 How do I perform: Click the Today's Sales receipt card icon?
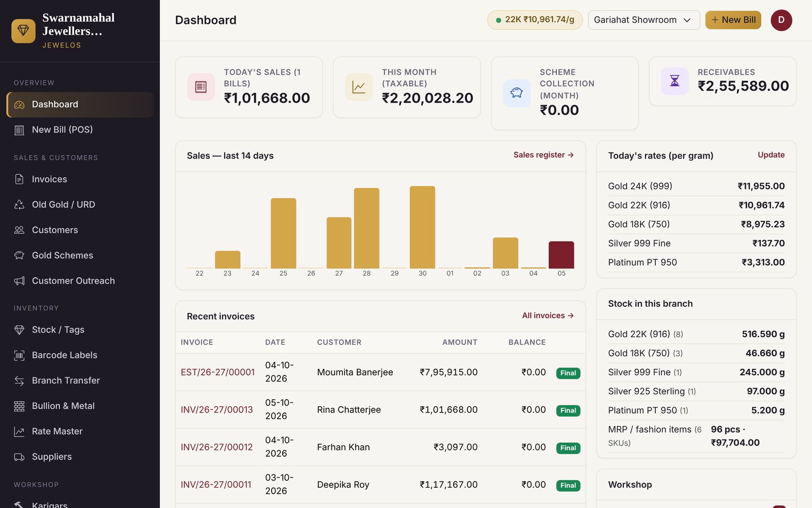pos(201,87)
